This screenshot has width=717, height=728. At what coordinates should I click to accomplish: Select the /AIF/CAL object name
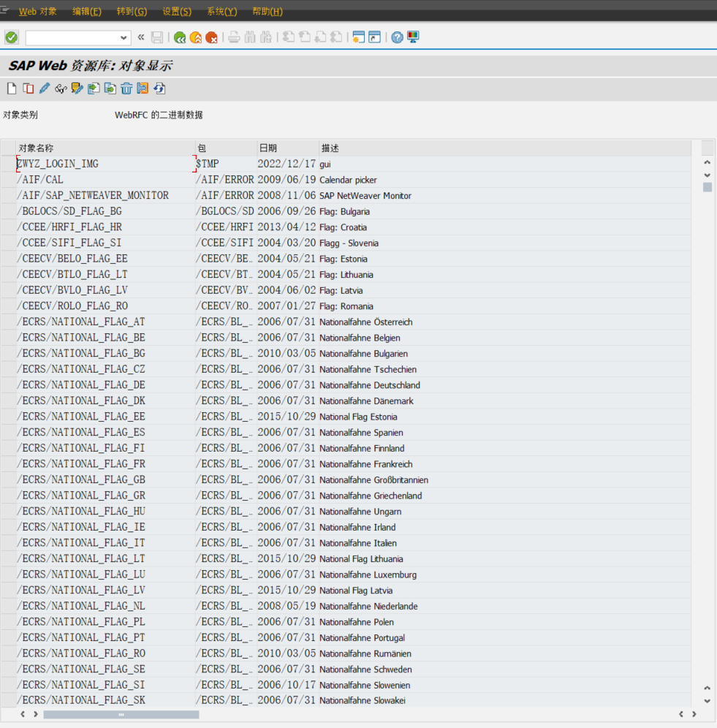pyautogui.click(x=40, y=180)
